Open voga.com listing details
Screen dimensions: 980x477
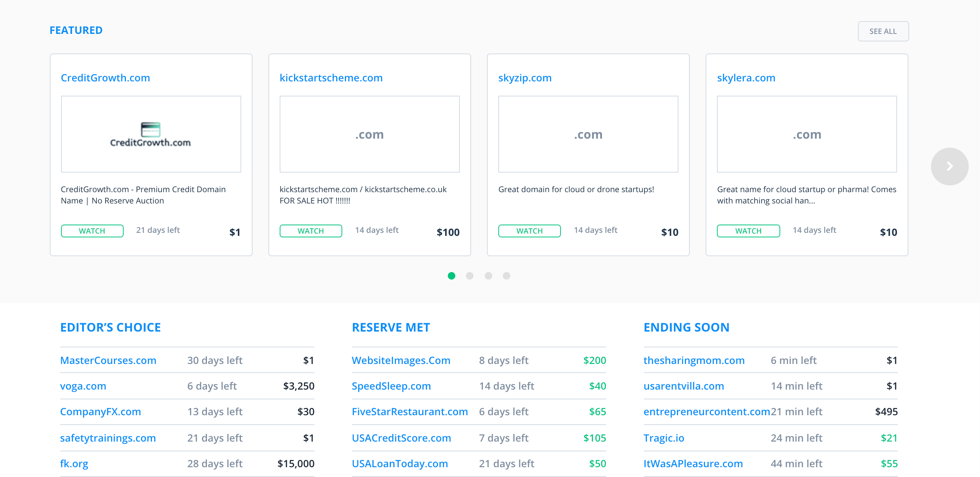click(x=83, y=386)
